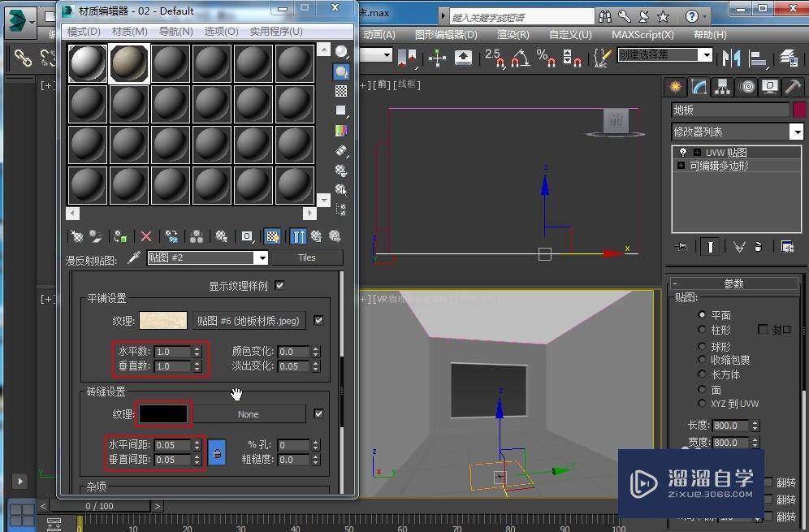The image size is (809, 532).
Task: Open the 渲染(R) menu
Action: click(x=513, y=34)
